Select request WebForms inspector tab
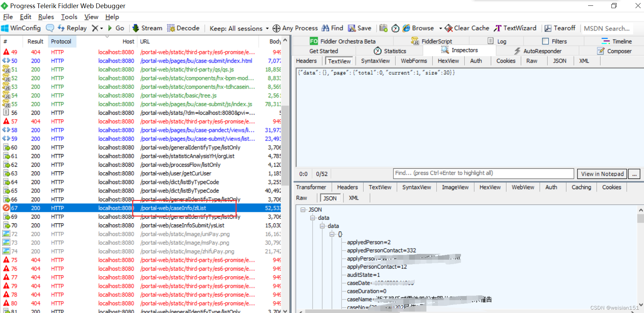This screenshot has width=644, height=313. [x=414, y=61]
